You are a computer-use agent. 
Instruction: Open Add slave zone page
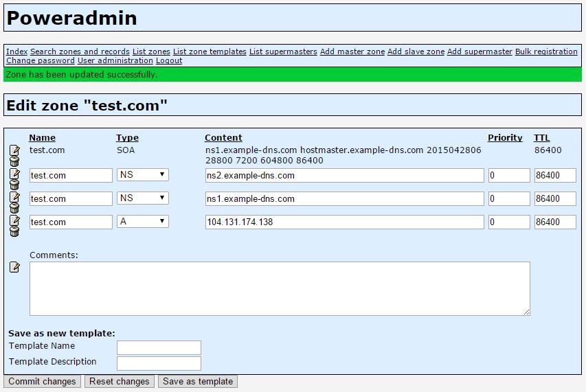click(416, 51)
